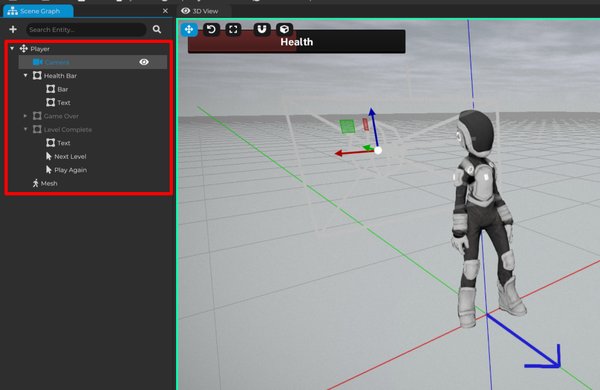600x390 pixels.
Task: Select the translate move tool
Action: point(189,29)
